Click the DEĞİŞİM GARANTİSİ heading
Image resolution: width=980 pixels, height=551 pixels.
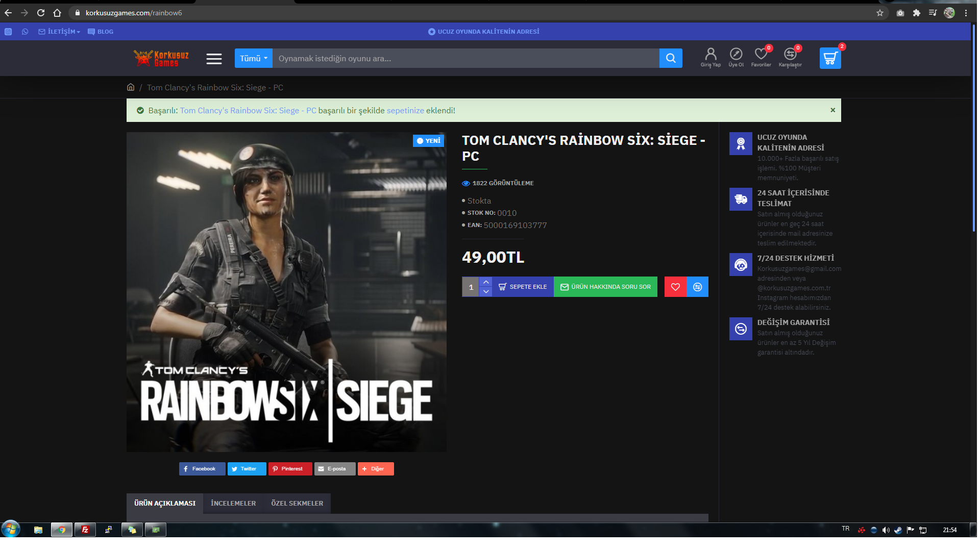pyautogui.click(x=794, y=322)
